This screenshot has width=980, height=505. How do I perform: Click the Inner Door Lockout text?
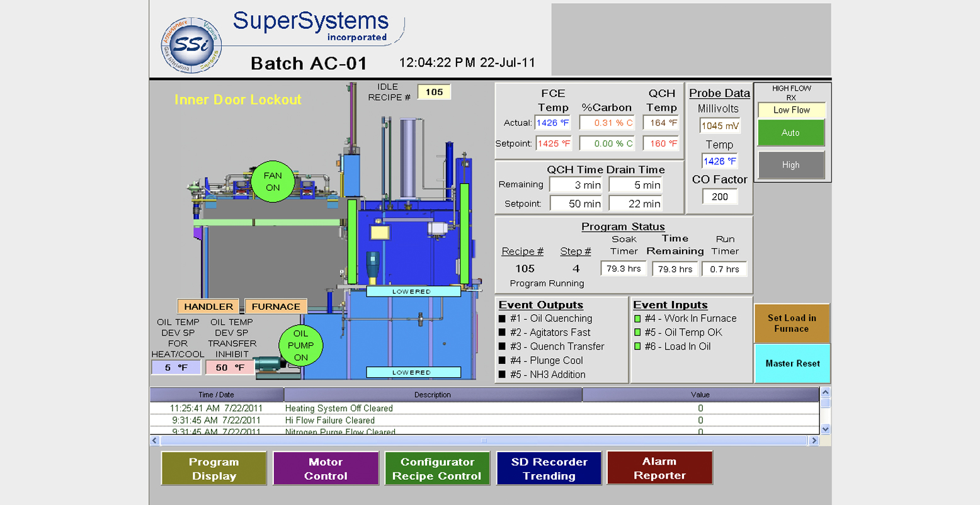(x=238, y=99)
